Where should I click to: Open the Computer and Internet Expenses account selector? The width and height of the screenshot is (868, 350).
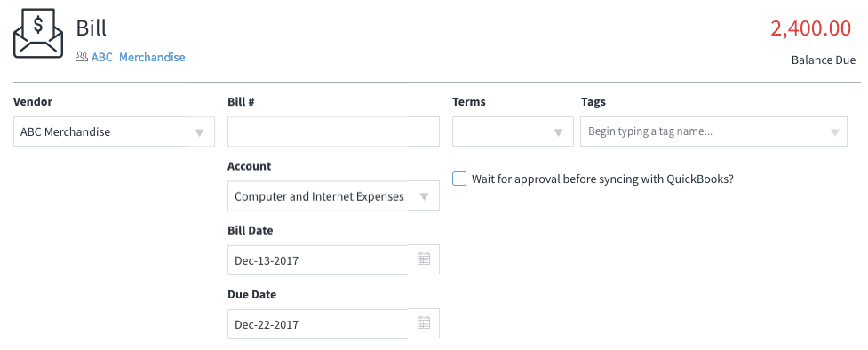tap(333, 195)
